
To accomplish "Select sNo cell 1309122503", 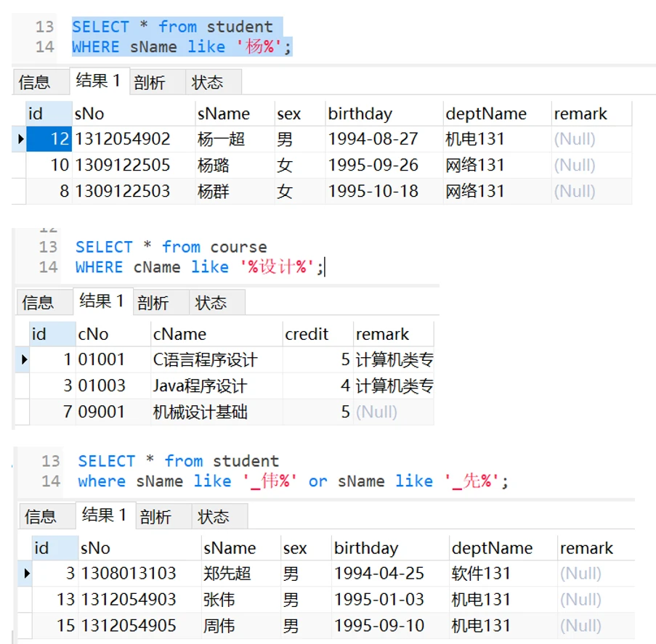I will tap(122, 191).
